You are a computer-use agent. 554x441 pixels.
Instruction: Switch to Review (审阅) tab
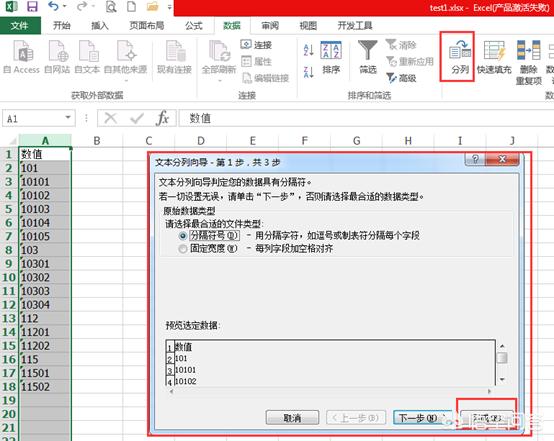pyautogui.click(x=270, y=25)
